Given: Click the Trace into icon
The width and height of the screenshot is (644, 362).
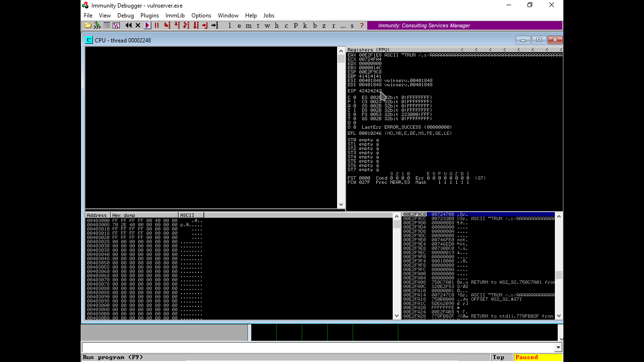Looking at the screenshot, I should (x=186, y=25).
